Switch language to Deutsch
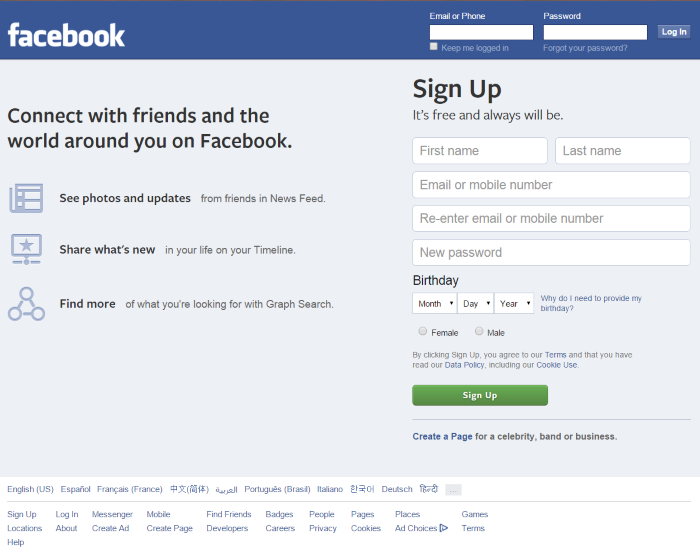Screen dimensions: 700x548 tap(397, 489)
